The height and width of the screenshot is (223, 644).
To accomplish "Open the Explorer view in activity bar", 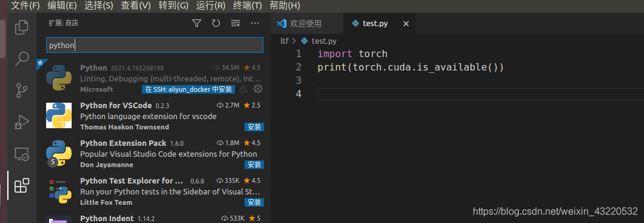I will [22, 27].
